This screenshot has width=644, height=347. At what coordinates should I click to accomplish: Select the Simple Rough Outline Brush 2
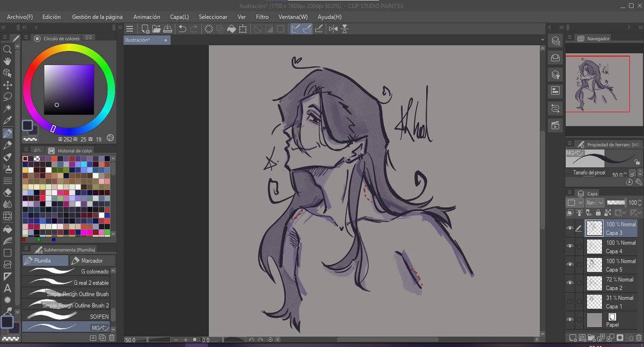pos(66,305)
